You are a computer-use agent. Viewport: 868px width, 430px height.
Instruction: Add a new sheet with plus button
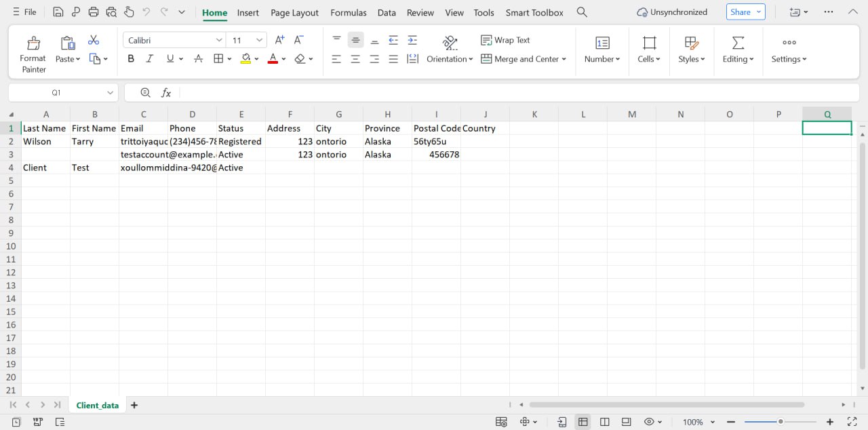(134, 405)
